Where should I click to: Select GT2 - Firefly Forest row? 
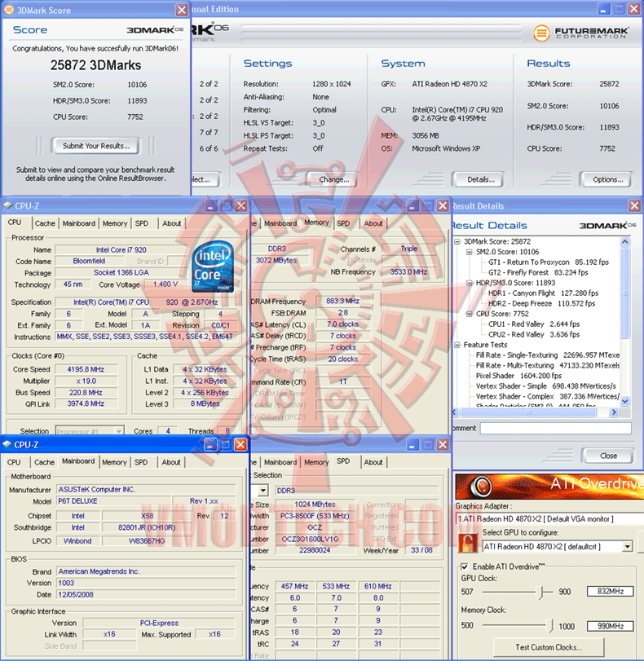pos(538,273)
